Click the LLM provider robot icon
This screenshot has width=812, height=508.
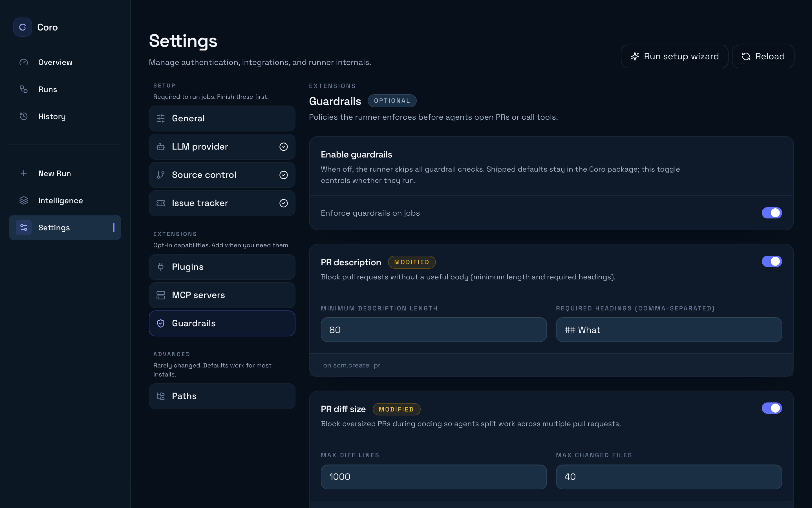(161, 147)
